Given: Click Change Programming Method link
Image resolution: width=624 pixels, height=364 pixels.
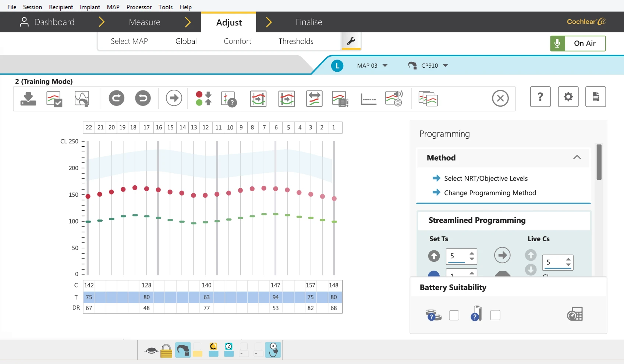Looking at the screenshot, I should point(490,193).
